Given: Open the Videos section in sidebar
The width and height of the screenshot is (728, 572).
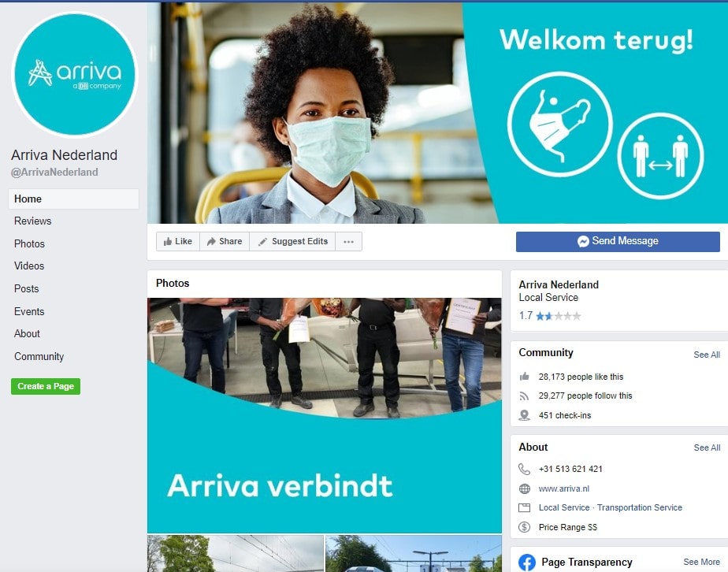Looking at the screenshot, I should click(29, 266).
